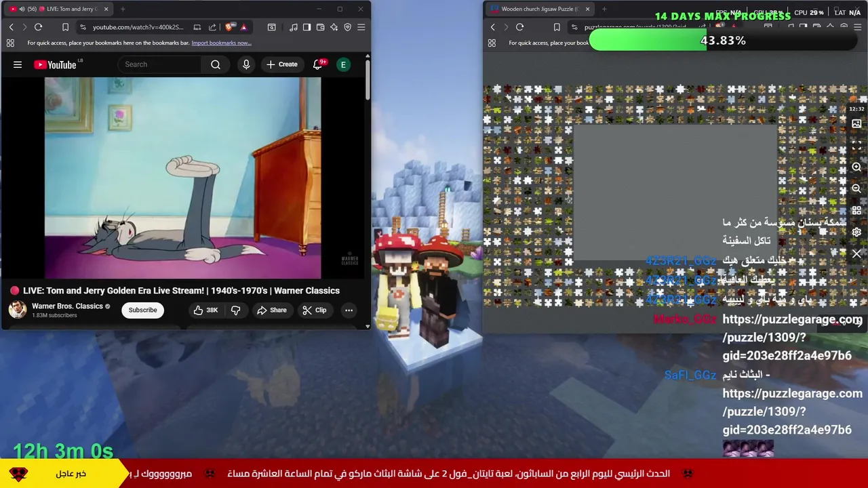
Task: Start voice search with microphone icon
Action: point(246,64)
